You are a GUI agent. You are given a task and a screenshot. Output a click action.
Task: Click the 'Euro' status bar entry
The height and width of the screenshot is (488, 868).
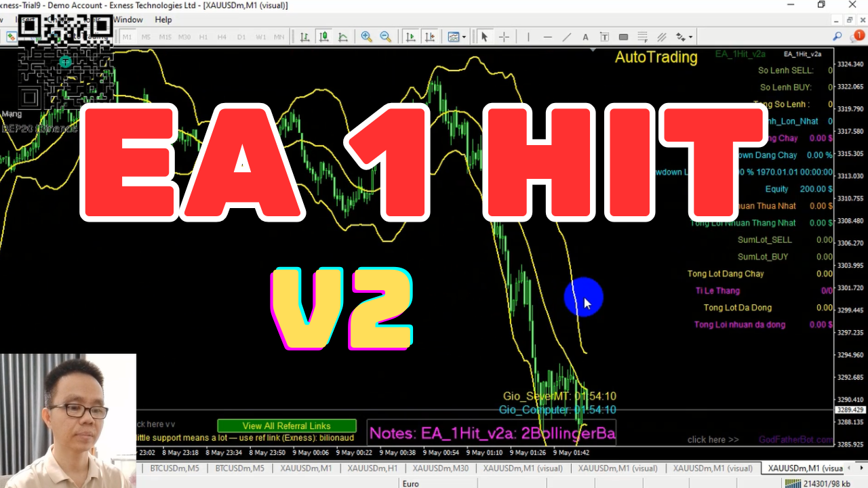410,483
